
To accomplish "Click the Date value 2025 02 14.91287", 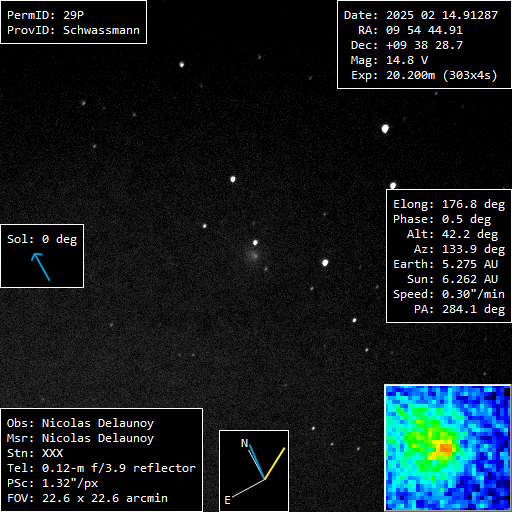I will tap(442, 15).
